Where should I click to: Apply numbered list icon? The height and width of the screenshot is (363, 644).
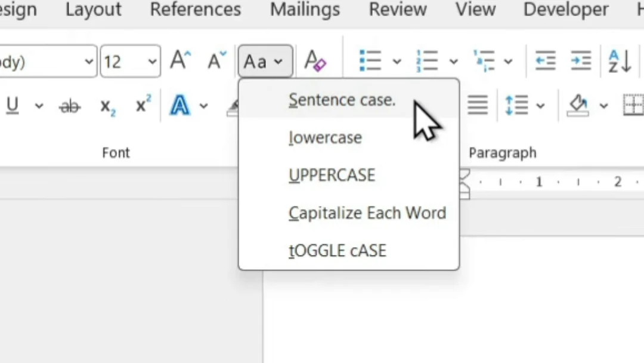(427, 61)
